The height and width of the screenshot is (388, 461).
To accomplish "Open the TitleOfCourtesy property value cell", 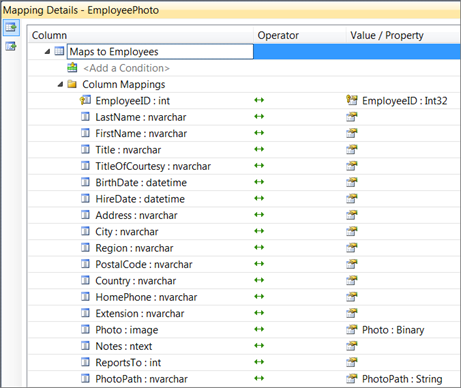I will [x=403, y=166].
